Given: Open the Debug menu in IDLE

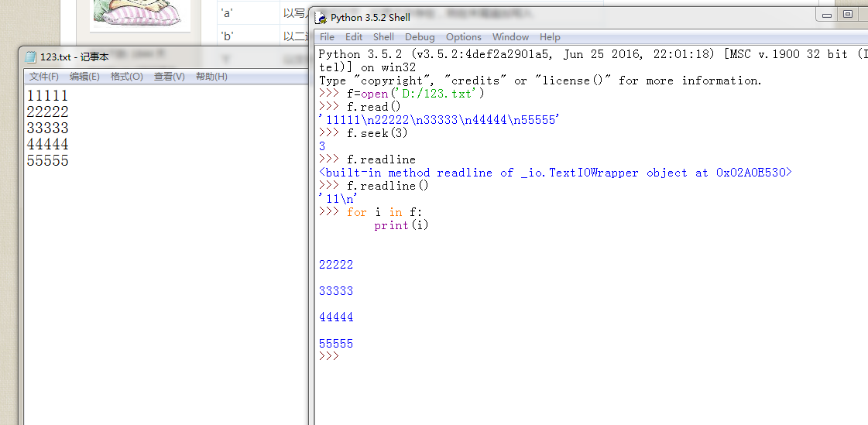Looking at the screenshot, I should [420, 37].
